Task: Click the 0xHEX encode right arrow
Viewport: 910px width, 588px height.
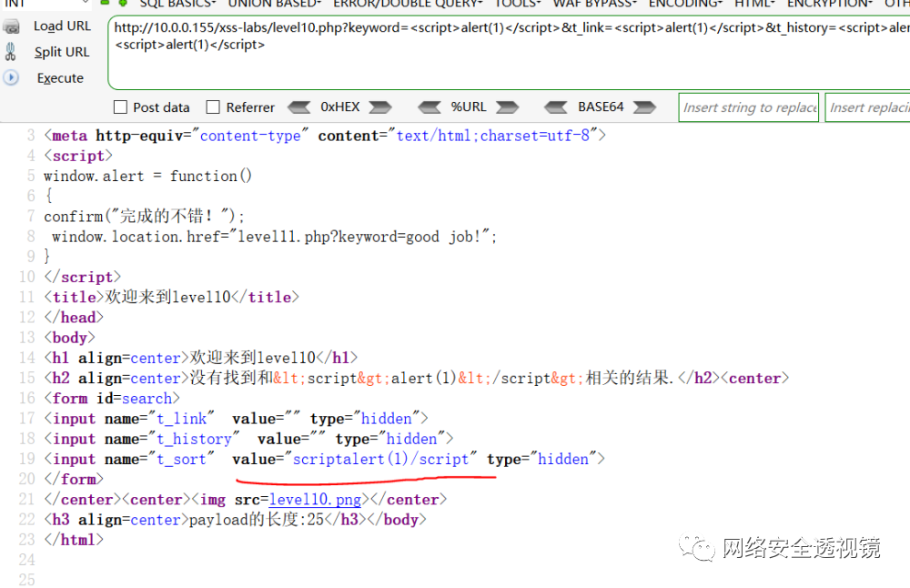Action: click(x=380, y=107)
